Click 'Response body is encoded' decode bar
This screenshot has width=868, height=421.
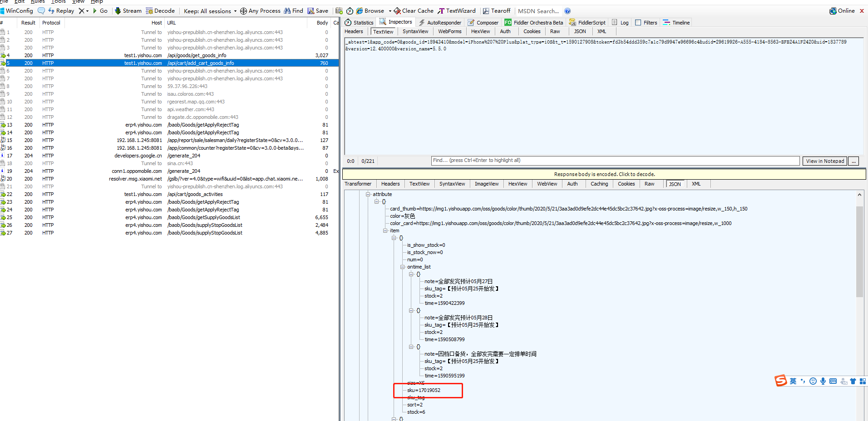click(x=604, y=174)
